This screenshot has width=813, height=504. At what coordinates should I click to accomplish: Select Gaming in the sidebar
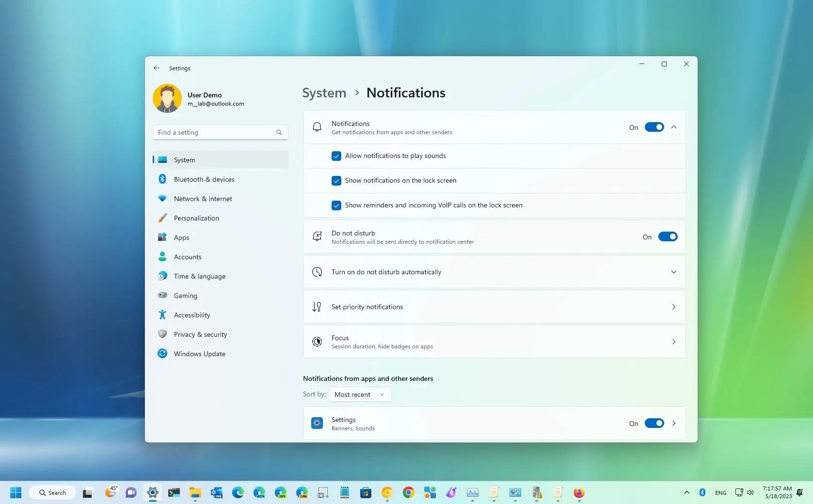(185, 295)
